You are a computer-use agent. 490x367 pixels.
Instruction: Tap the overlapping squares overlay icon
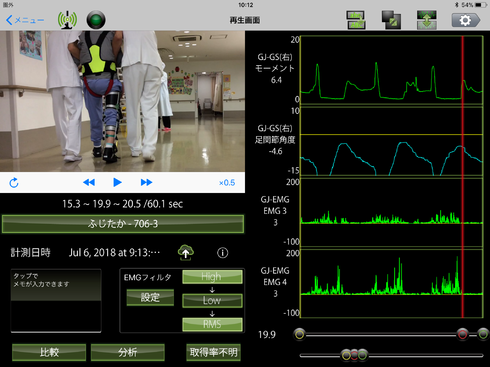click(391, 20)
